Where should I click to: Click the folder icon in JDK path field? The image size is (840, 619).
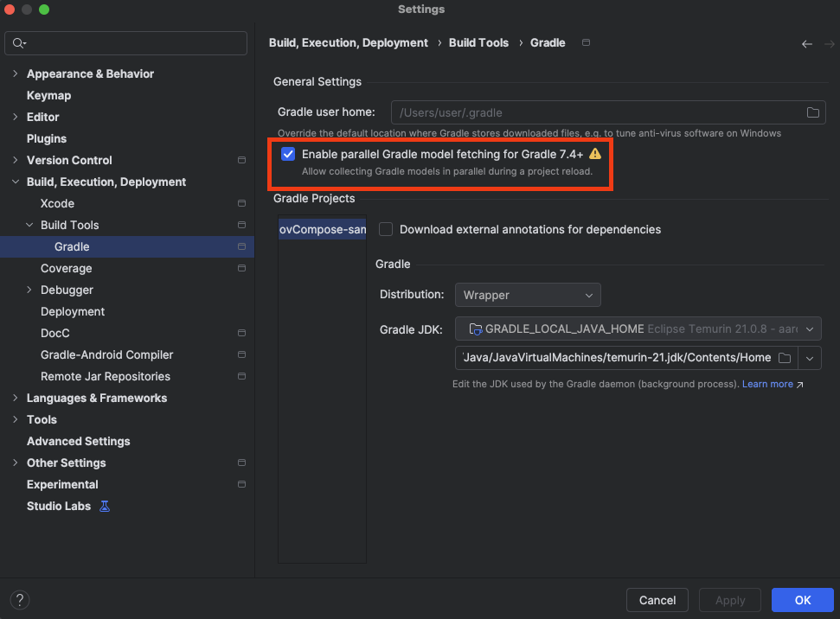point(784,358)
